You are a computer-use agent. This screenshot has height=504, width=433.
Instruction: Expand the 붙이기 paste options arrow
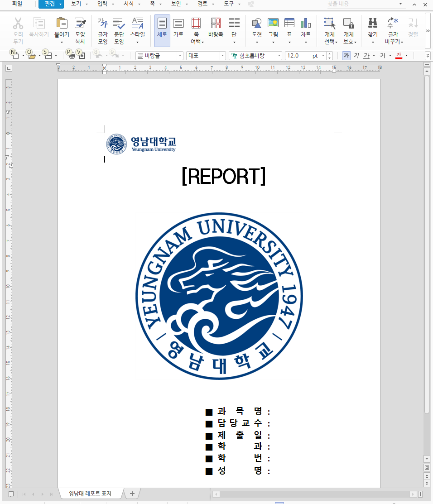coord(62,42)
